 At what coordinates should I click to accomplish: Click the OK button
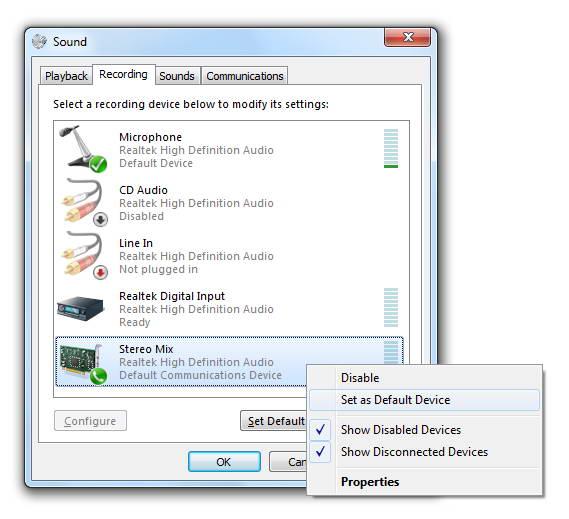[224, 462]
